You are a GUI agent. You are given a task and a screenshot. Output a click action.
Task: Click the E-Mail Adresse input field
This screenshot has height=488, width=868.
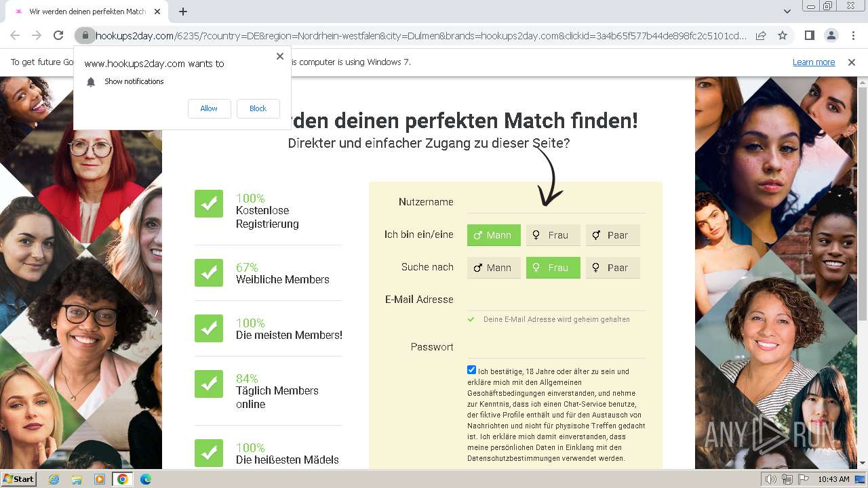[x=556, y=300]
